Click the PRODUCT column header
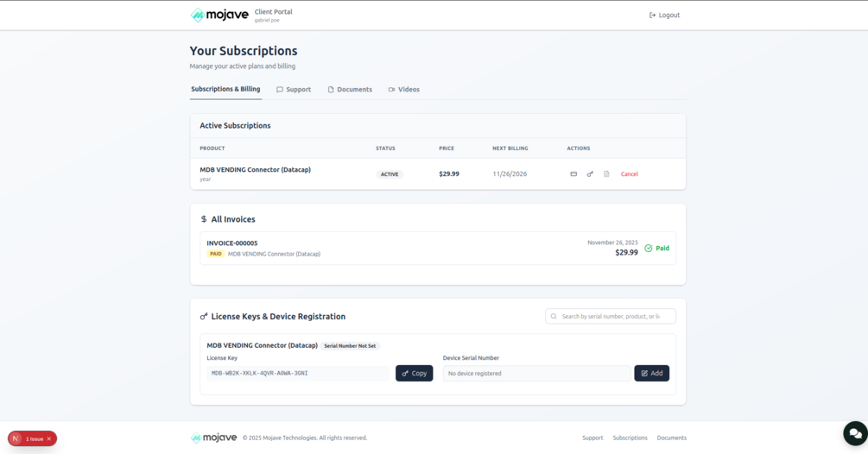This screenshot has height=454, width=868. [212, 148]
